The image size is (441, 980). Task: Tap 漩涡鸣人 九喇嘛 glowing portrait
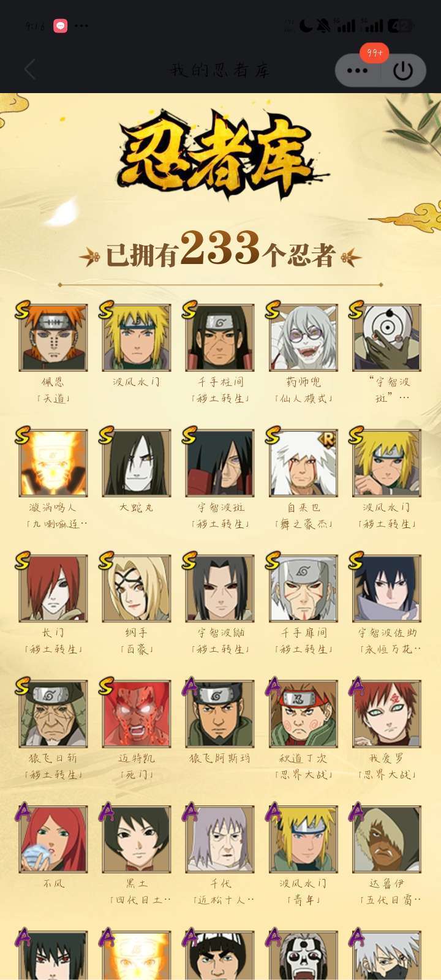point(53,463)
